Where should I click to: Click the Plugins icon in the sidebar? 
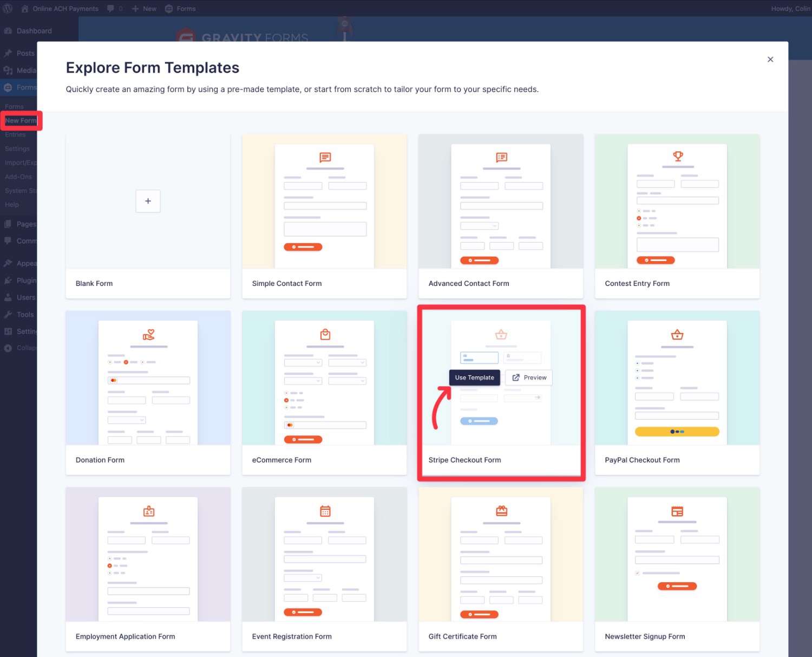8,281
